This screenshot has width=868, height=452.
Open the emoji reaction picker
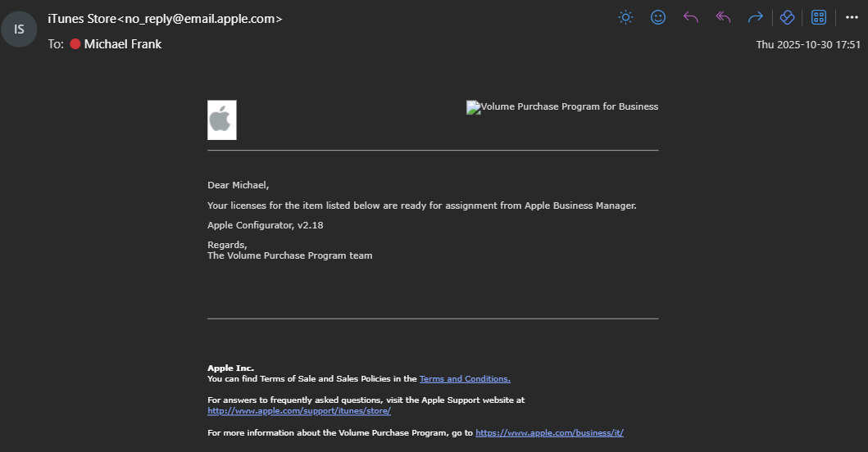point(658,17)
